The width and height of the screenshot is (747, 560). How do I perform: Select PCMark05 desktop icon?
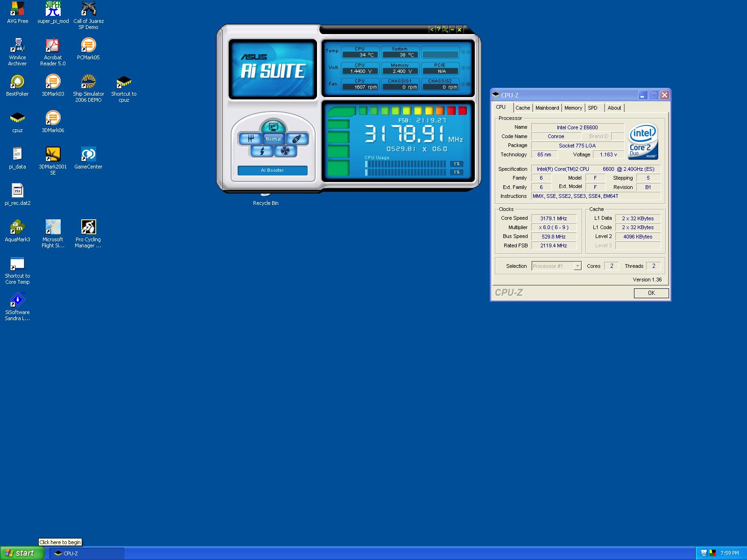click(88, 49)
